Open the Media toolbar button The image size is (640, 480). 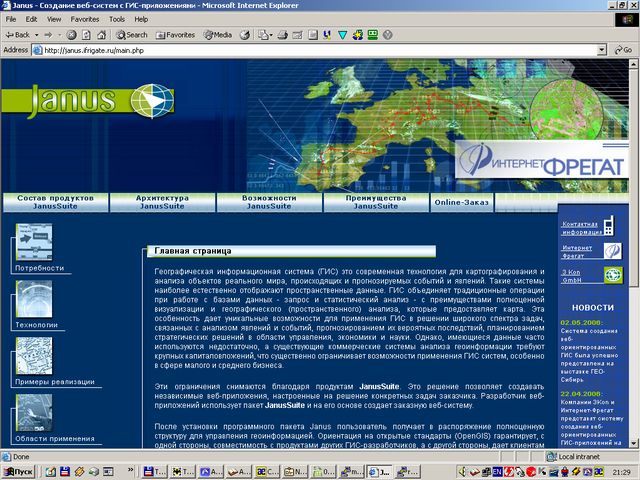tap(218, 35)
